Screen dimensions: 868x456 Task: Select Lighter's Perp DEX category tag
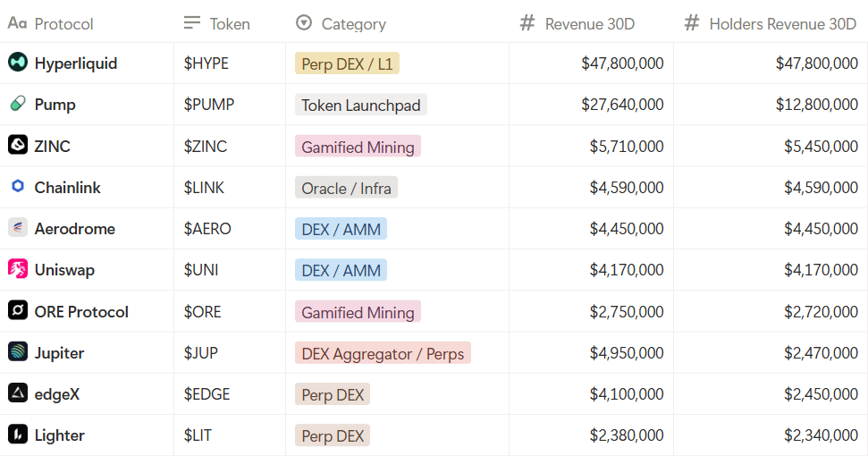coord(333,435)
